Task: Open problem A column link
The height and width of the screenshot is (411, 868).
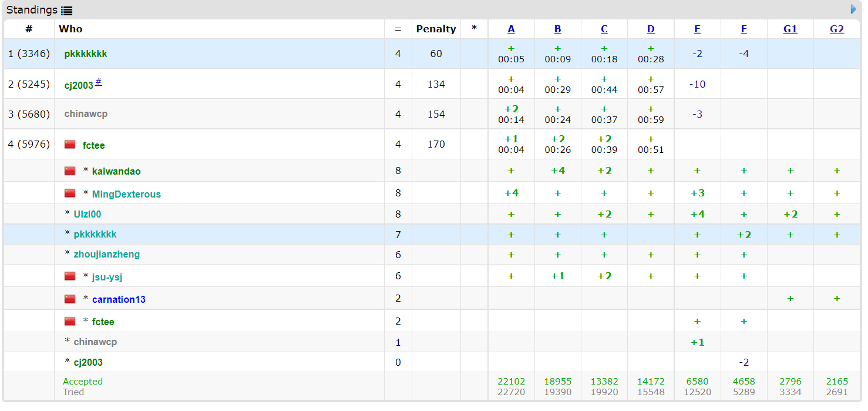Action: pos(511,29)
